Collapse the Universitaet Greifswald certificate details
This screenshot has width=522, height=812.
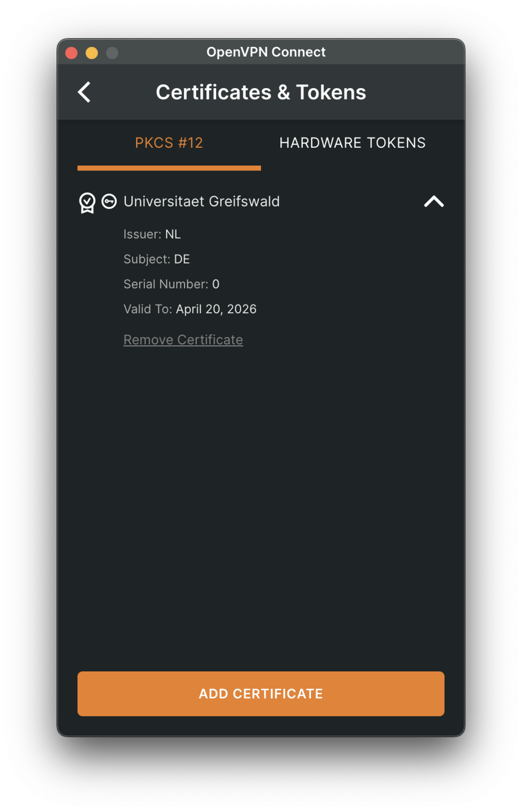(x=434, y=202)
